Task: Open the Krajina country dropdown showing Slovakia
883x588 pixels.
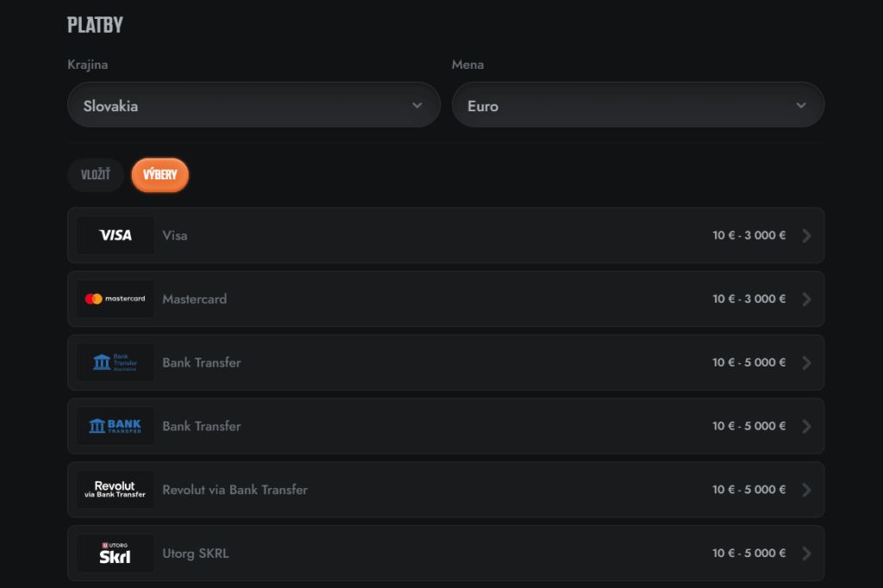Action: tap(254, 105)
